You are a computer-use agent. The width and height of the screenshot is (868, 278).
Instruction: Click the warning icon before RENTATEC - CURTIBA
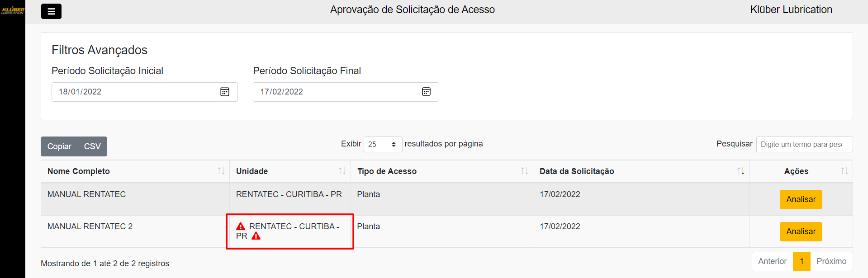[241, 226]
